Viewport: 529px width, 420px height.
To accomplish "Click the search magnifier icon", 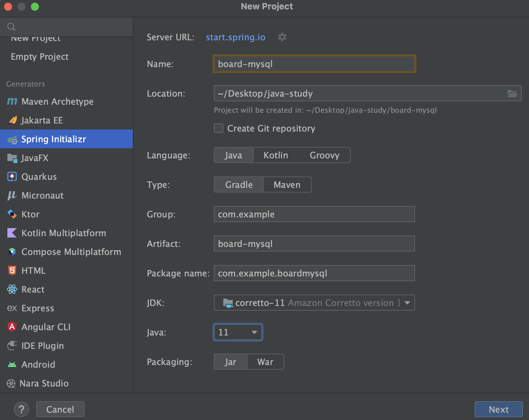I will click(11, 27).
